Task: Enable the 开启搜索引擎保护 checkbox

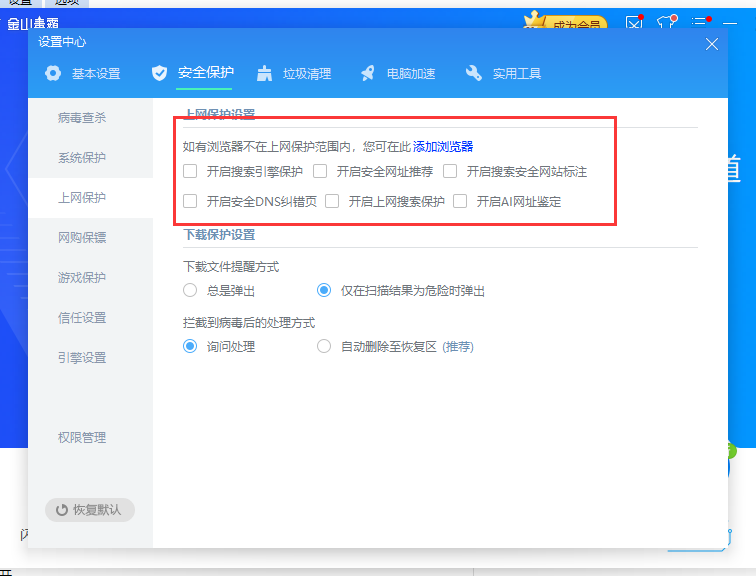Action: coord(190,171)
